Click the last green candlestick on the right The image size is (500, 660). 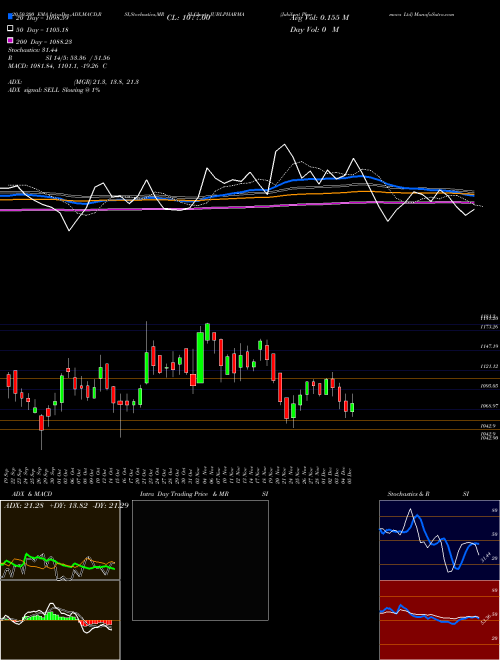352,407
